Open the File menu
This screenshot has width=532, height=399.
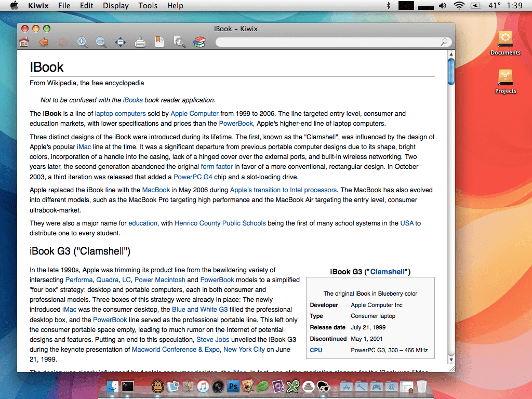point(64,6)
